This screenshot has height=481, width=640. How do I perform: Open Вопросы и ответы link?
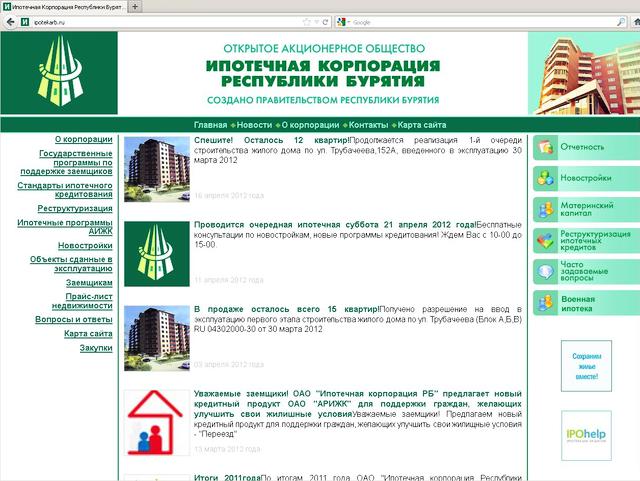coord(74,320)
